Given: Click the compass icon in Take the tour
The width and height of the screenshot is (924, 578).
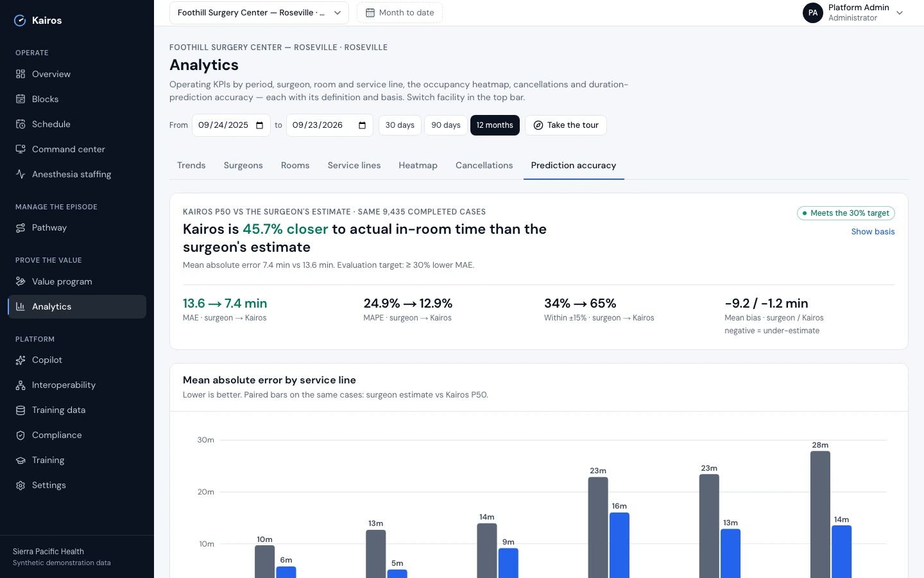Looking at the screenshot, I should coord(538,125).
